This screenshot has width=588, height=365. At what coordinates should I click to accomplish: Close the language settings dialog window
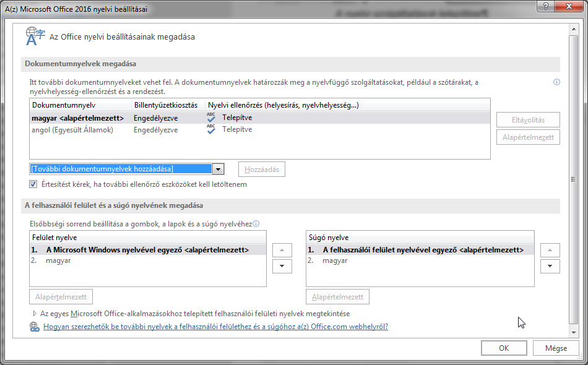coord(569,6)
